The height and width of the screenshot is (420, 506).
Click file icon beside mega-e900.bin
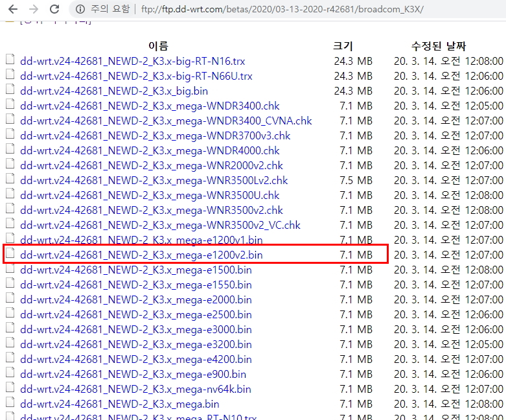tap(10, 372)
